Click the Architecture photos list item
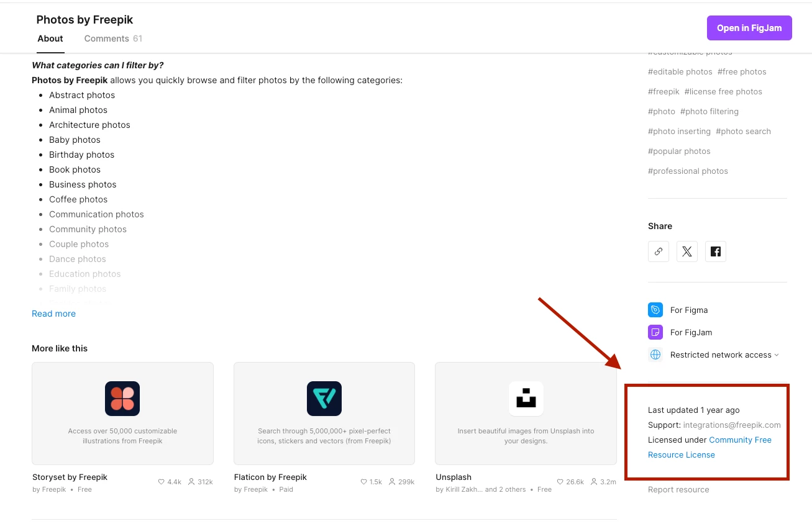The height and width of the screenshot is (529, 812). click(x=89, y=125)
